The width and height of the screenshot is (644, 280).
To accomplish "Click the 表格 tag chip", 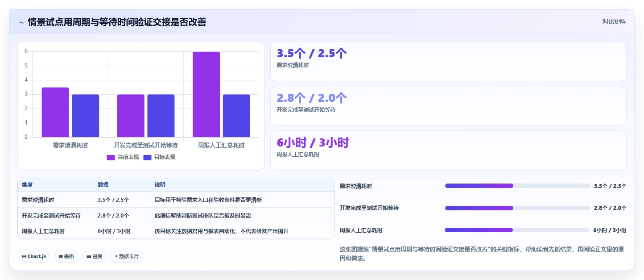I will 66,256.
